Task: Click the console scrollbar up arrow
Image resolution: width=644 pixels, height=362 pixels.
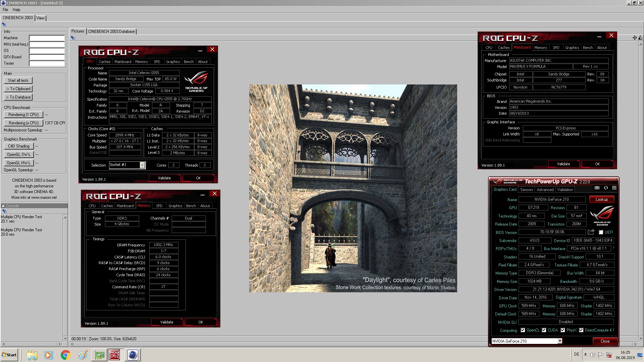Action: click(65, 217)
